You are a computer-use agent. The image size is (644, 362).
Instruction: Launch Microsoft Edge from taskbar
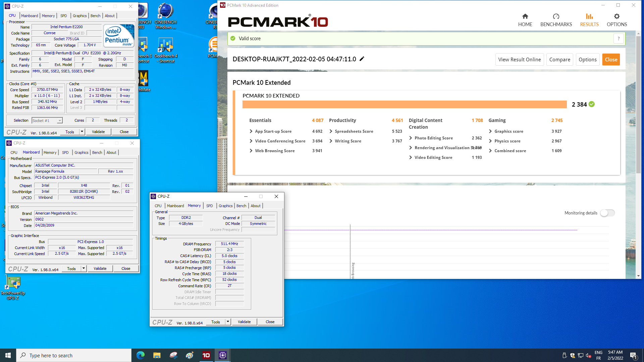tap(141, 355)
